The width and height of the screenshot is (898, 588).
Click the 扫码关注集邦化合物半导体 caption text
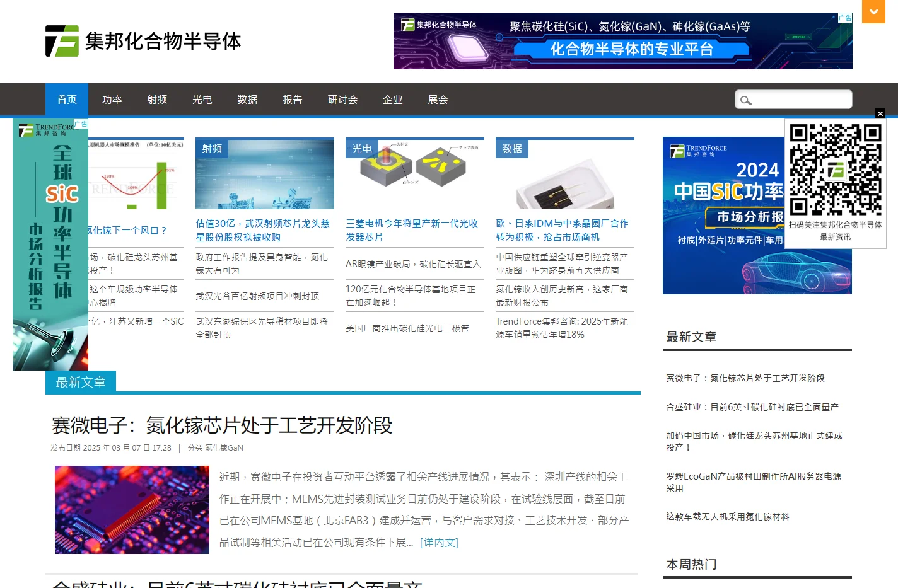pyautogui.click(x=836, y=224)
